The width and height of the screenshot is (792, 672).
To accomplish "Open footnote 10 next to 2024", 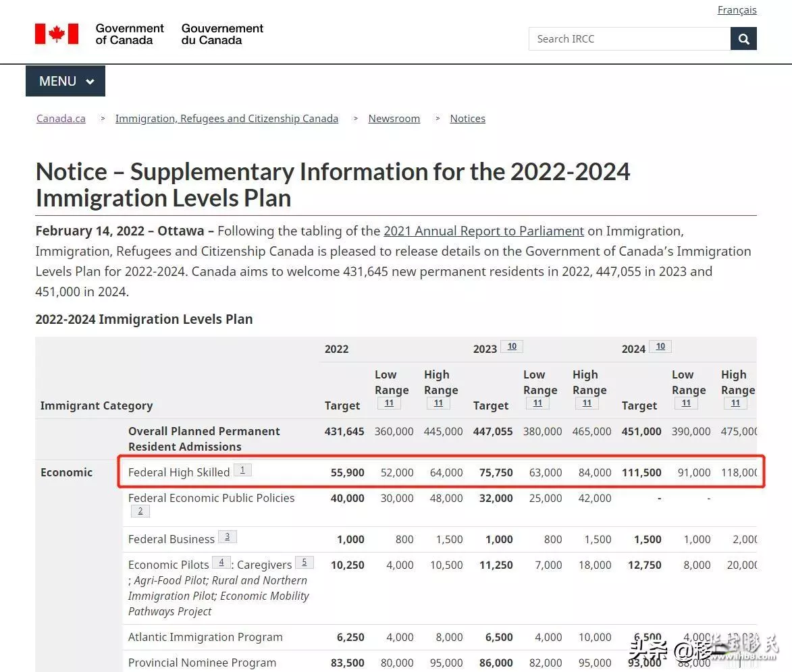I will click(x=660, y=346).
